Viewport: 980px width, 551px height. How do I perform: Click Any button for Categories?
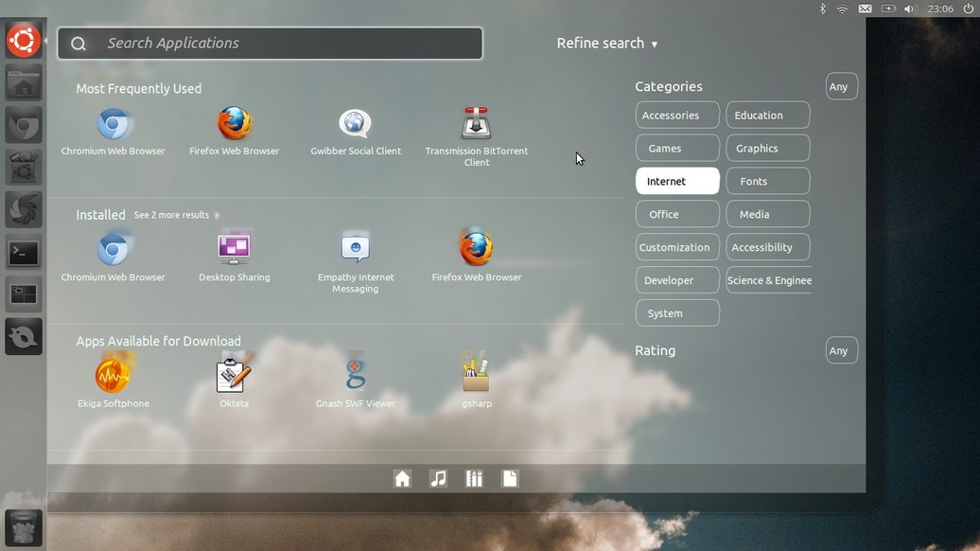tap(841, 86)
